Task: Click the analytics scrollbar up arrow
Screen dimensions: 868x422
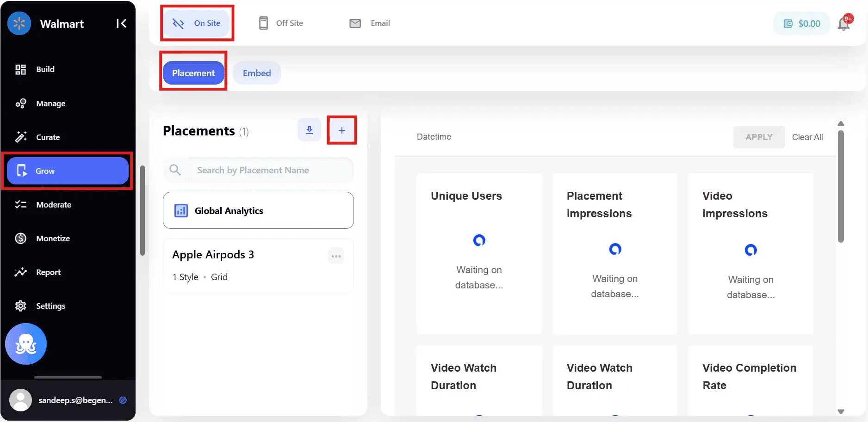Action: coord(841,123)
